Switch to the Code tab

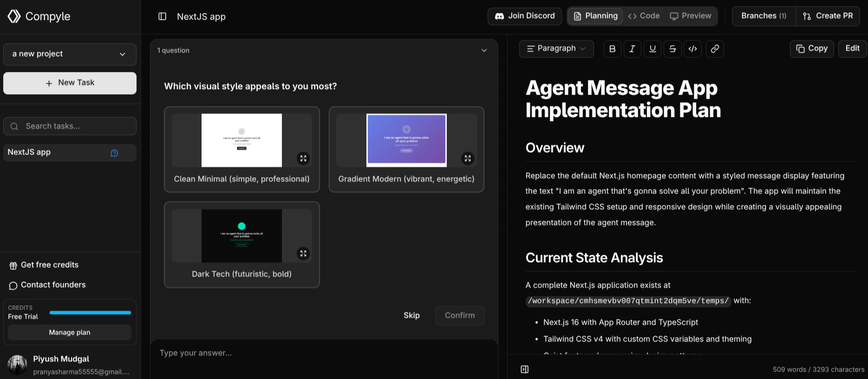[644, 16]
